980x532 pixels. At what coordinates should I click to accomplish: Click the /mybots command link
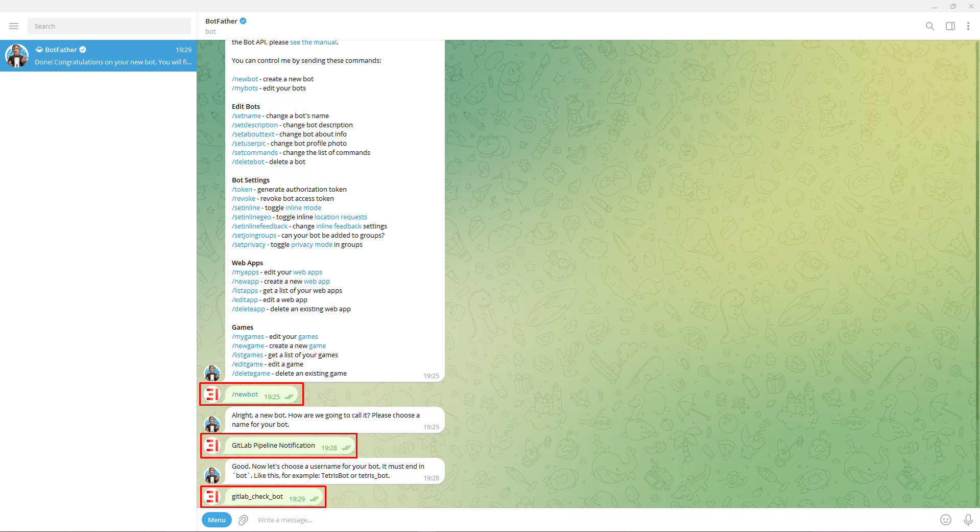click(x=245, y=88)
